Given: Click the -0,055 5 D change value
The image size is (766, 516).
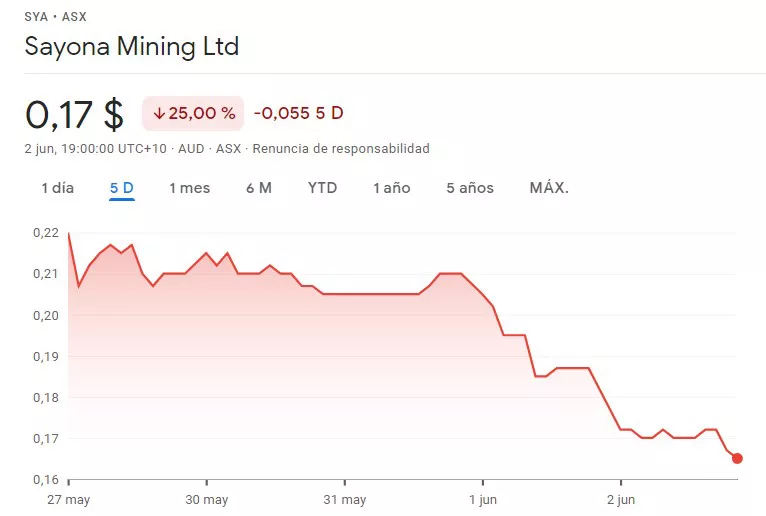Looking at the screenshot, I should click(x=298, y=113).
